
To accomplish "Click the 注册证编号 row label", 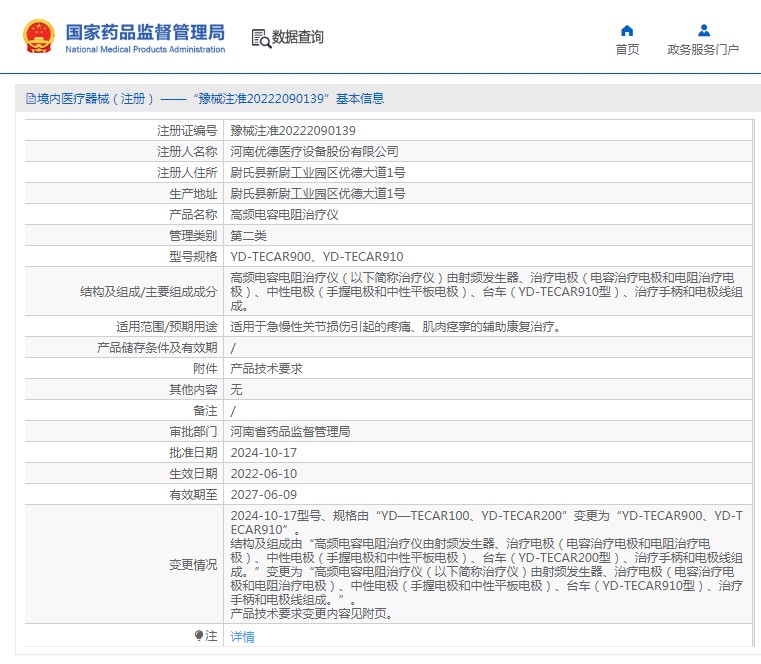I will [187, 131].
